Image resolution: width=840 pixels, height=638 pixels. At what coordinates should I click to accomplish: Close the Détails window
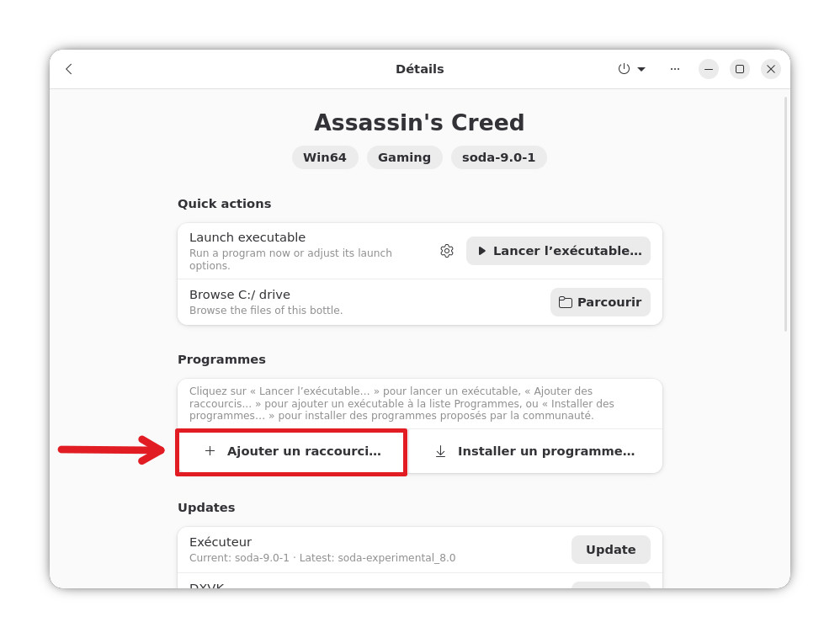pyautogui.click(x=771, y=69)
